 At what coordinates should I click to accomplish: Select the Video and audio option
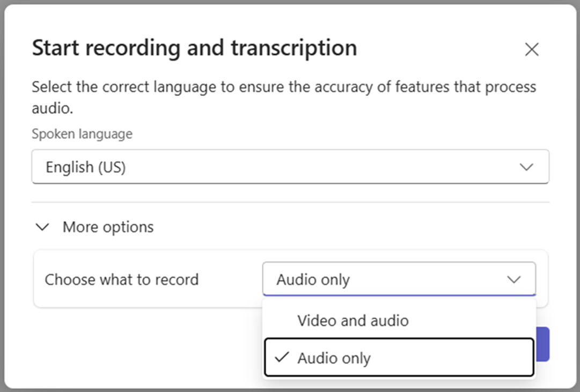(353, 321)
